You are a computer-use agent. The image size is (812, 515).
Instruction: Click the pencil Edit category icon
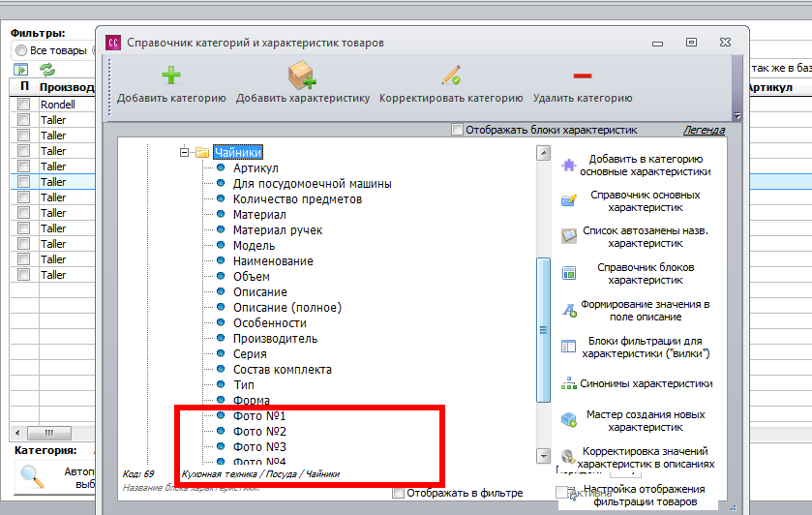451,76
